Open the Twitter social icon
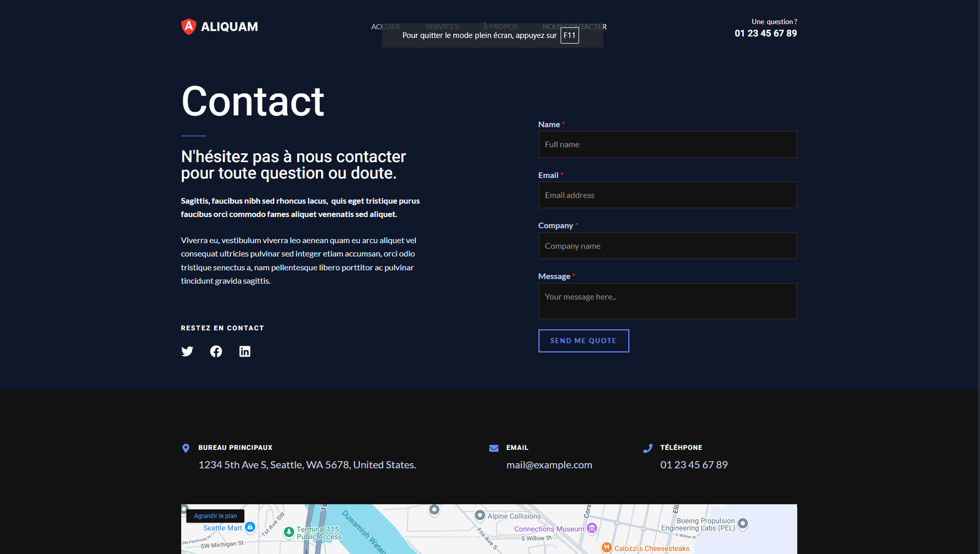Viewport: 980px width, 554px height. (187, 351)
